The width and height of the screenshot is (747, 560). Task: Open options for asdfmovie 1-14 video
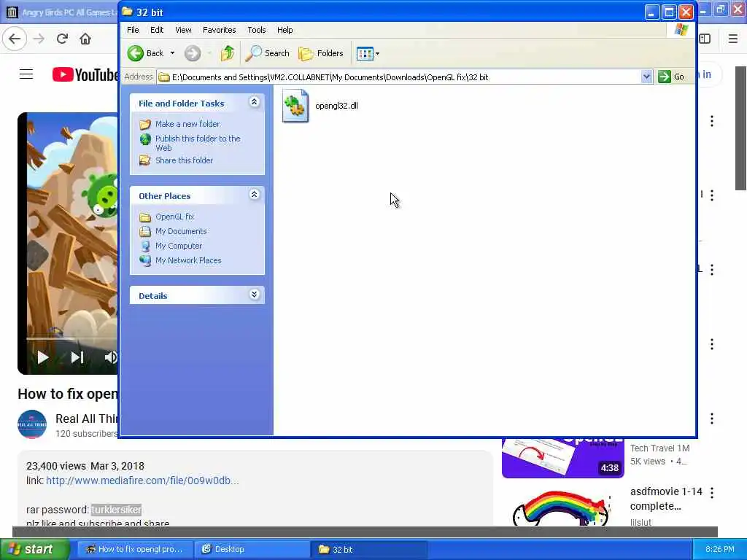coord(712,492)
